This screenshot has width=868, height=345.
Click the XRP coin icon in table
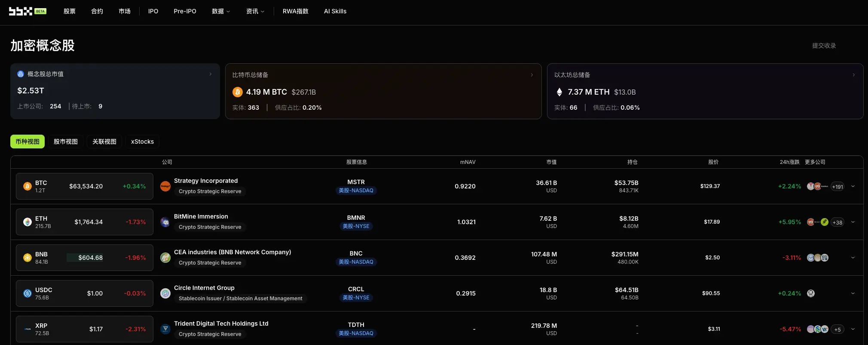pos(28,329)
